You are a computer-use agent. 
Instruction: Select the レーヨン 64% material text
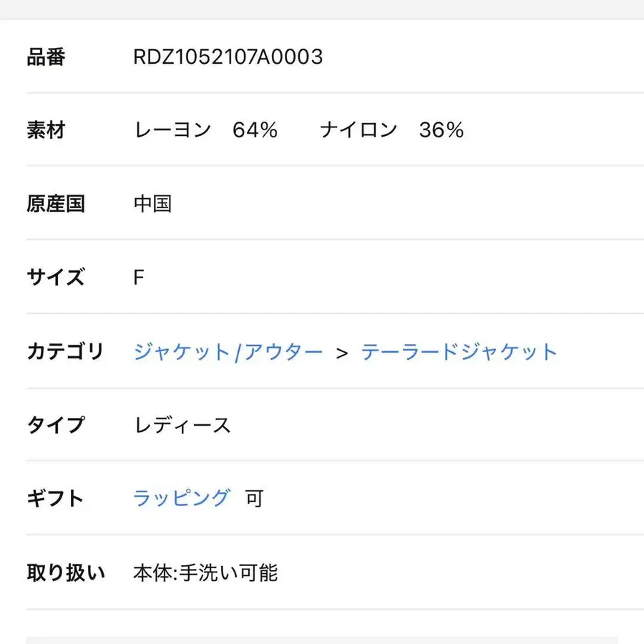(205, 130)
